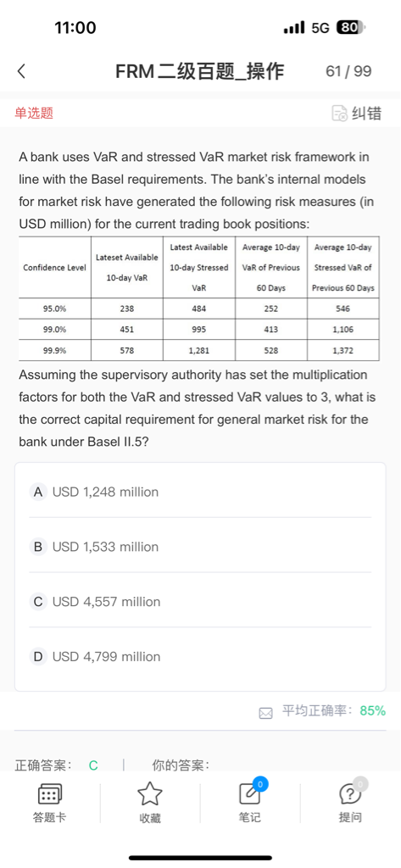Select option B USD 1,533 million

[x=200, y=547]
